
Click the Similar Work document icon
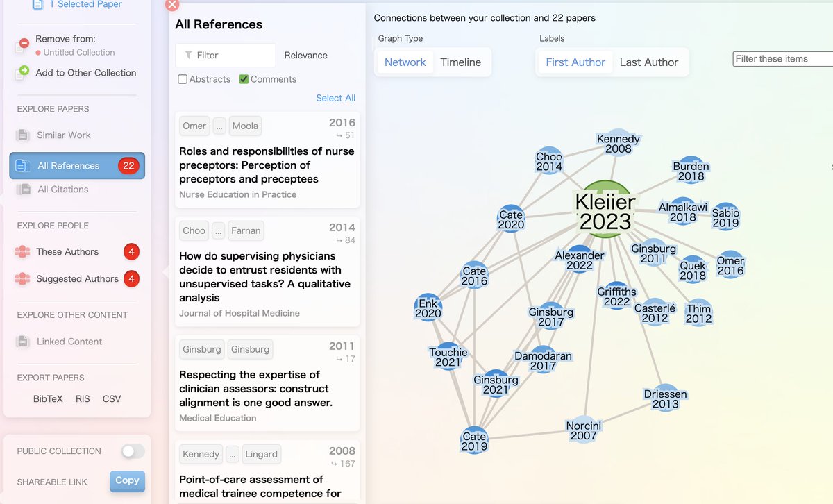click(x=23, y=135)
